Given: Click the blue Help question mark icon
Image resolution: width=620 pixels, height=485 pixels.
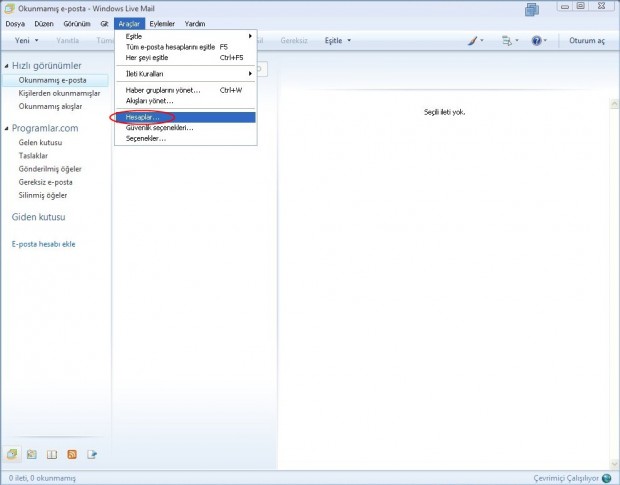Looking at the screenshot, I should coord(536,40).
